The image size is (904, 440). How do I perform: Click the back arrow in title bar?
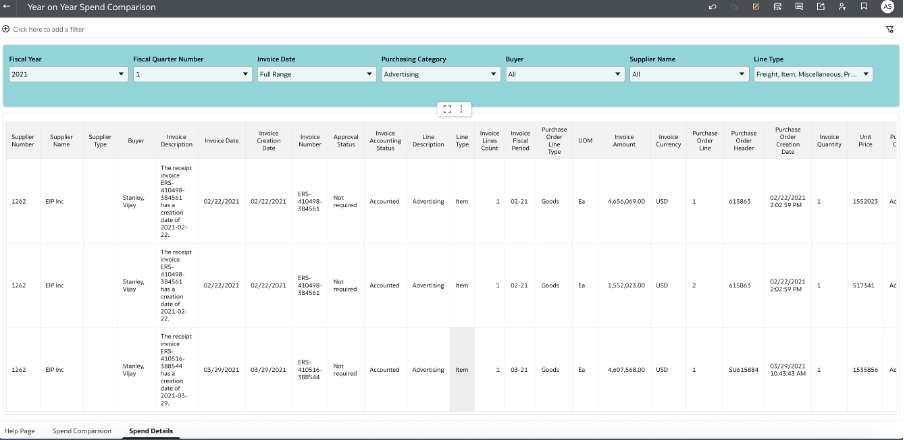(x=7, y=7)
